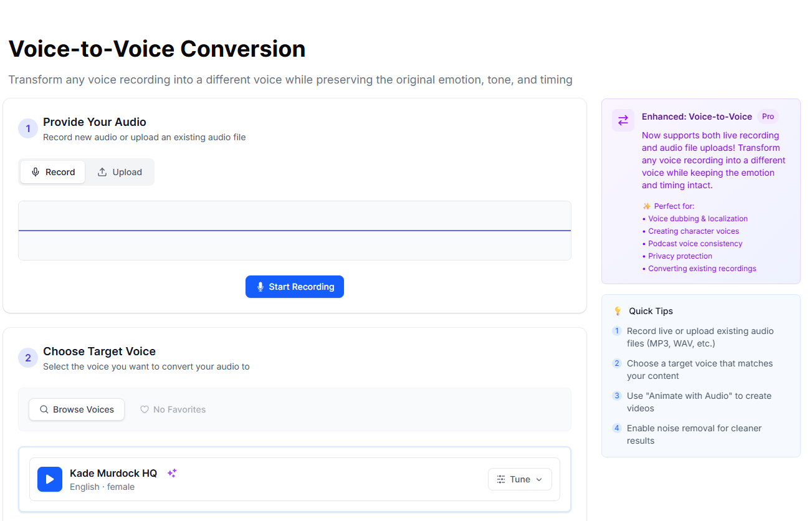
Task: Expand the Tune dropdown chevron
Action: (x=539, y=479)
